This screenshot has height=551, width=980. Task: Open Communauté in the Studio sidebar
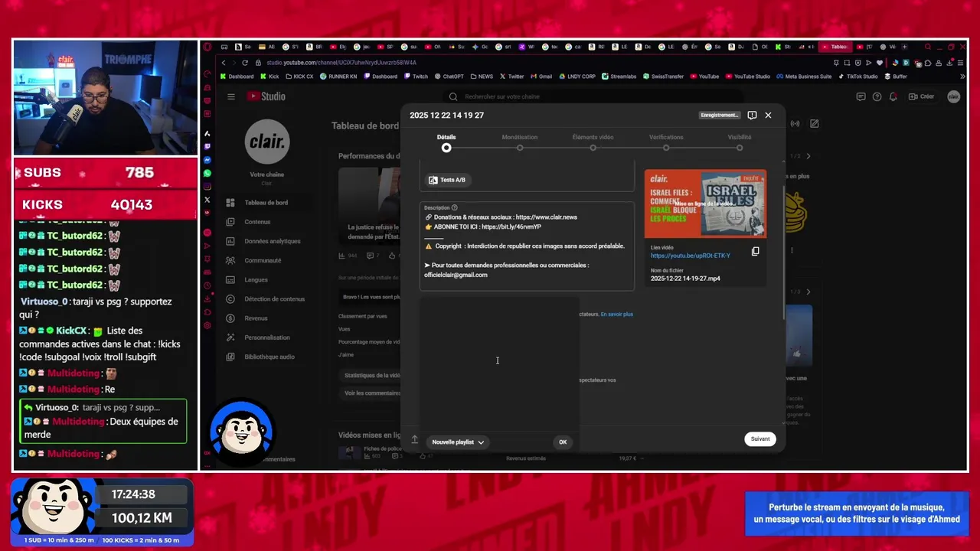click(263, 260)
